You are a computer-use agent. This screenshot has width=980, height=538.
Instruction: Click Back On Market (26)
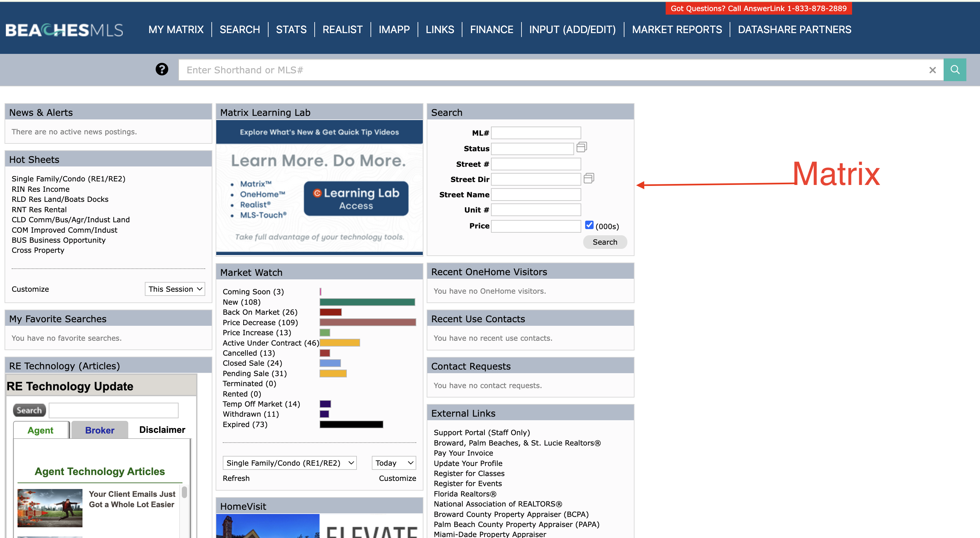click(x=260, y=312)
